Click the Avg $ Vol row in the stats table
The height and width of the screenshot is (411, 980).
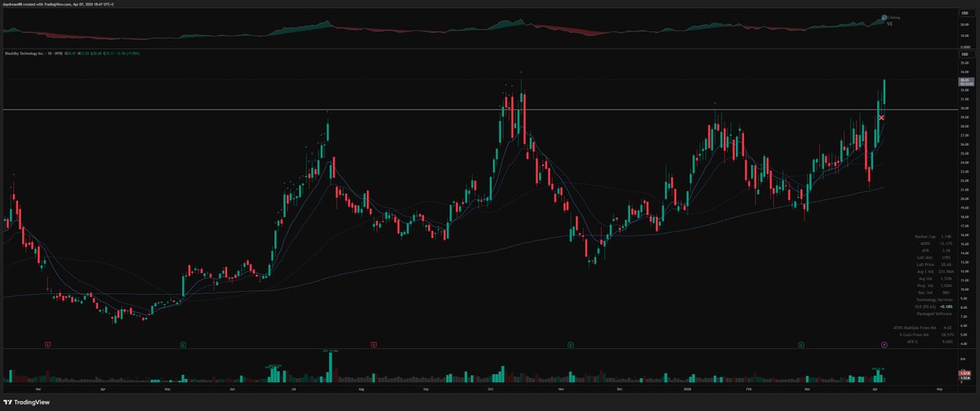(936, 271)
